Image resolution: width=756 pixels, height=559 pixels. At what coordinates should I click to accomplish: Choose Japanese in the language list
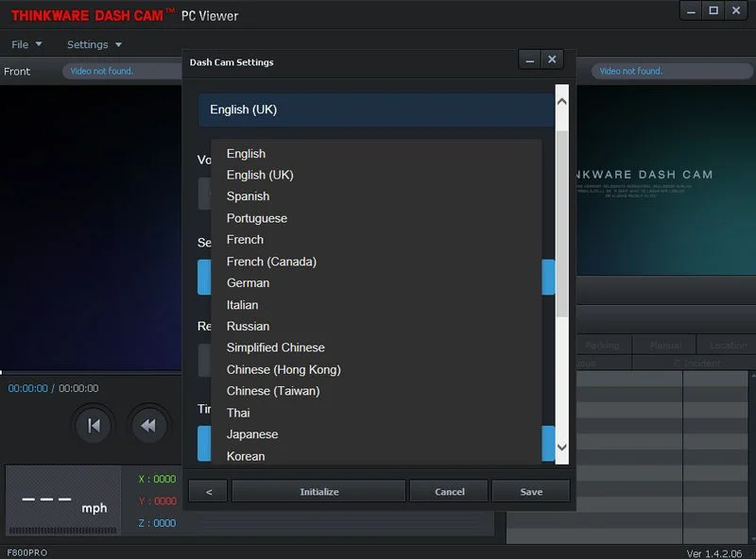click(x=252, y=434)
